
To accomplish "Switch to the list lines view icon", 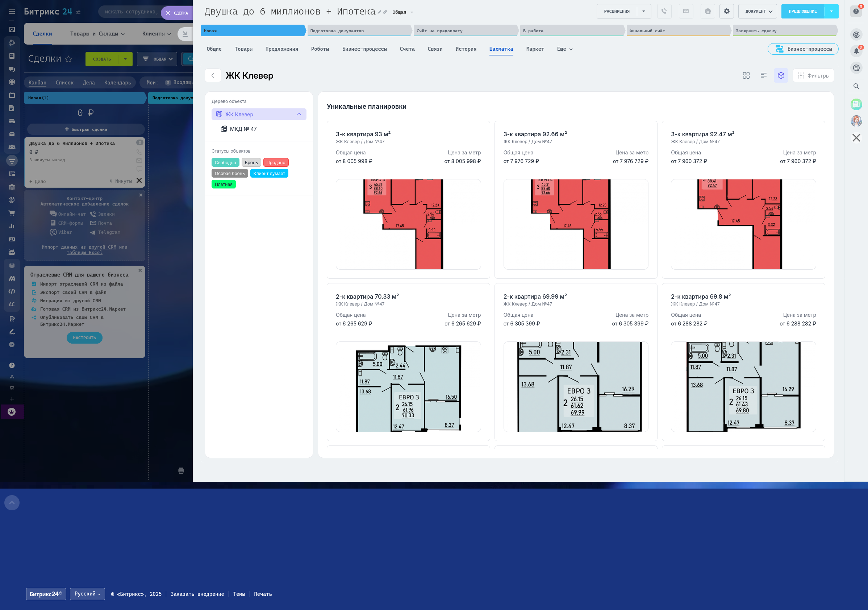I will [763, 76].
